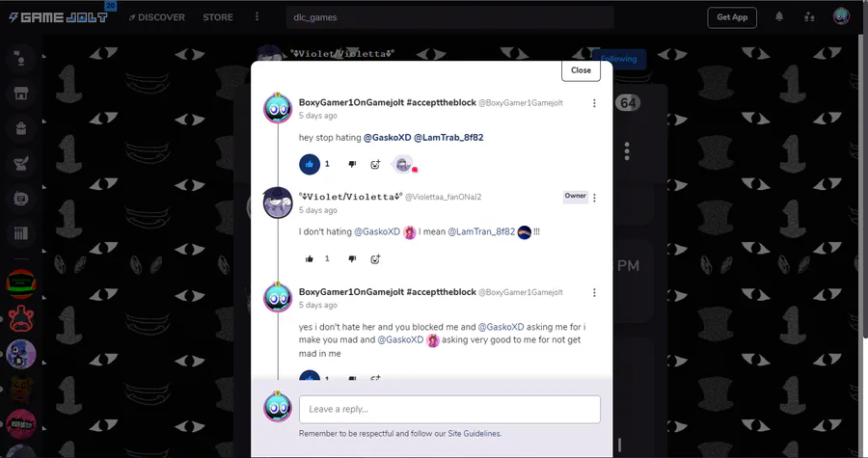Viewport: 868px width, 458px height.
Task: Open user account avatar menu
Action: 841,16
